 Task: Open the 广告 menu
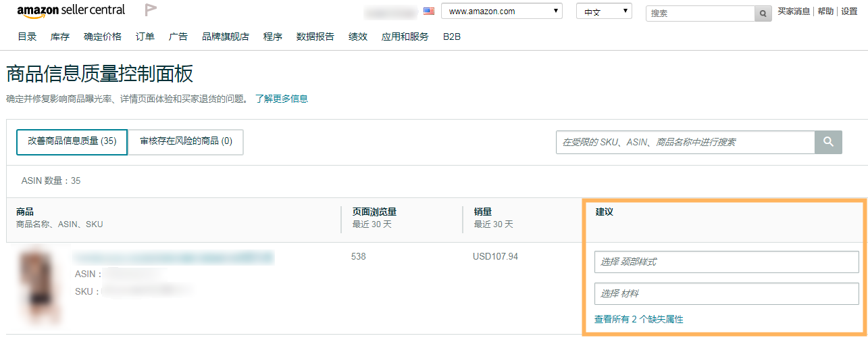[x=178, y=37]
